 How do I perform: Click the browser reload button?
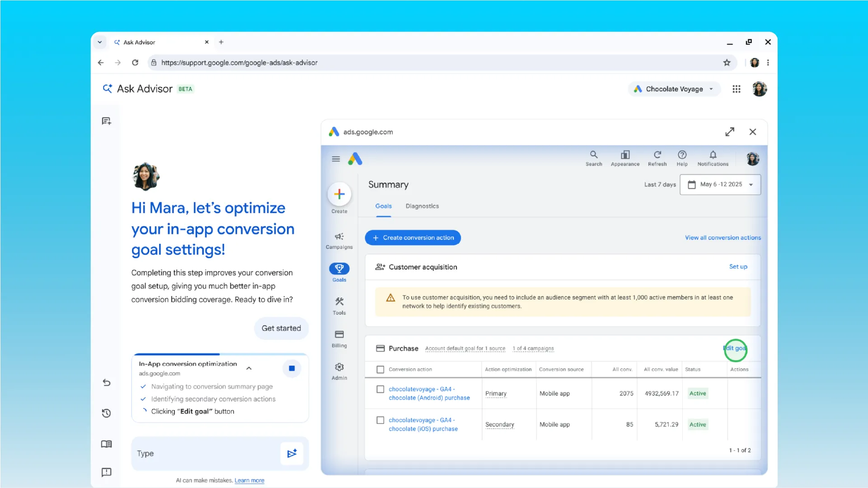point(135,63)
